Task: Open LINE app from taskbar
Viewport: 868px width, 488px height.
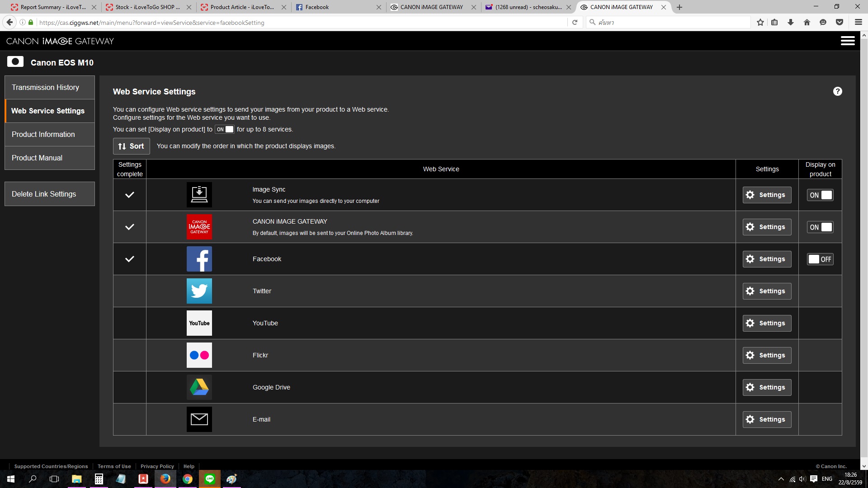Action: click(x=210, y=479)
